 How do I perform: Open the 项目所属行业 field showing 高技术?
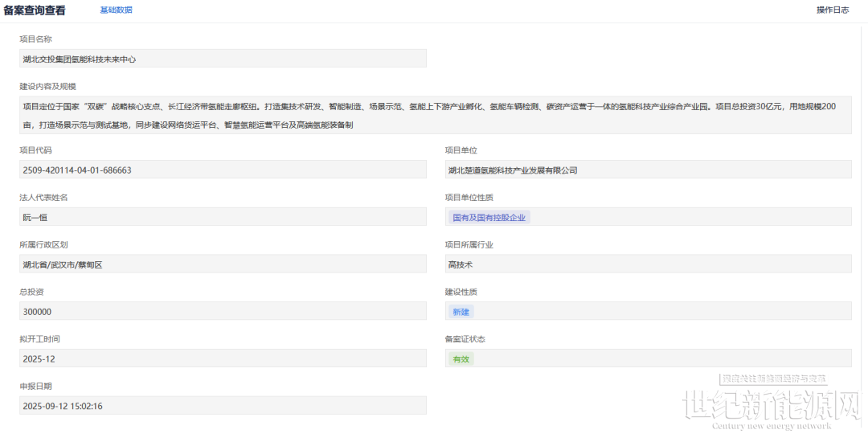point(648,264)
